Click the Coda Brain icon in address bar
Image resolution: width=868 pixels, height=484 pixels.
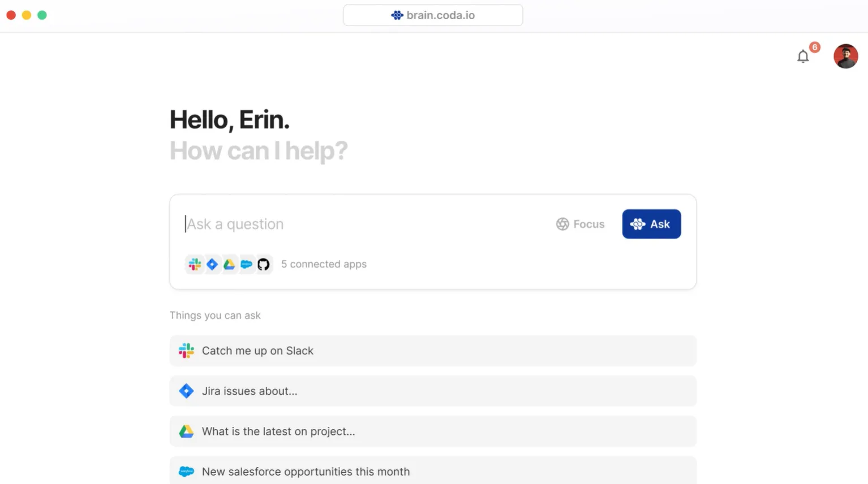pos(397,15)
